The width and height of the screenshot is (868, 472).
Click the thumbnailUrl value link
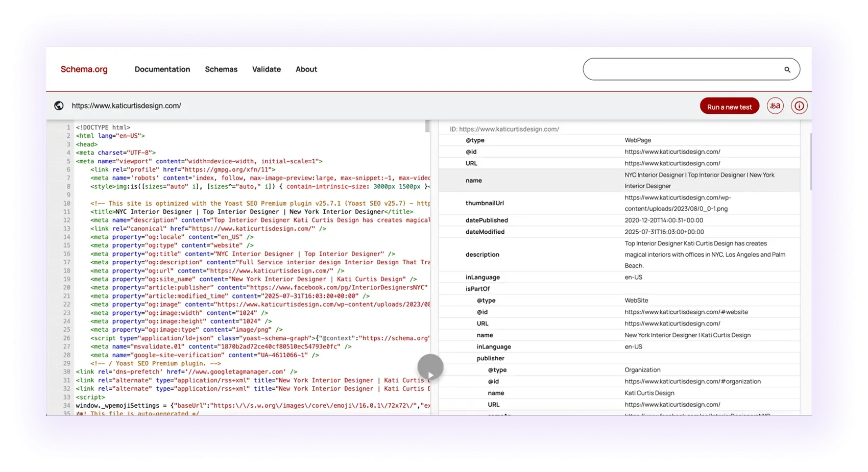[678, 203]
